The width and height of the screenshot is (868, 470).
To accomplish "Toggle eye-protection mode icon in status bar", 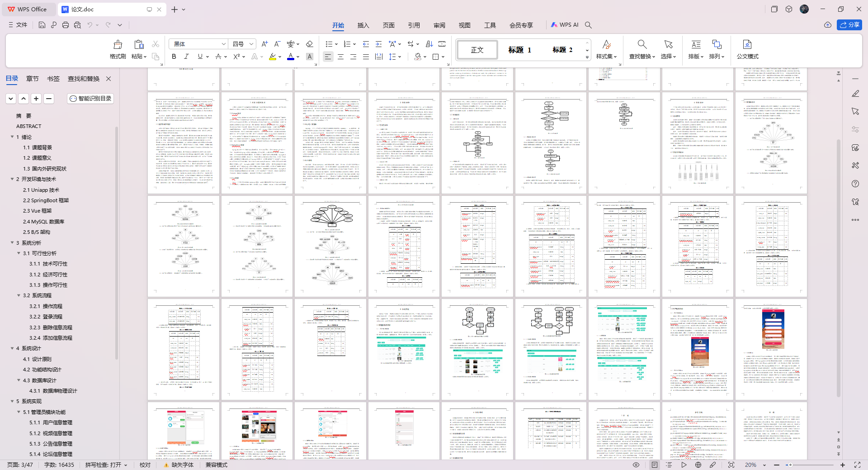I will click(x=636, y=465).
